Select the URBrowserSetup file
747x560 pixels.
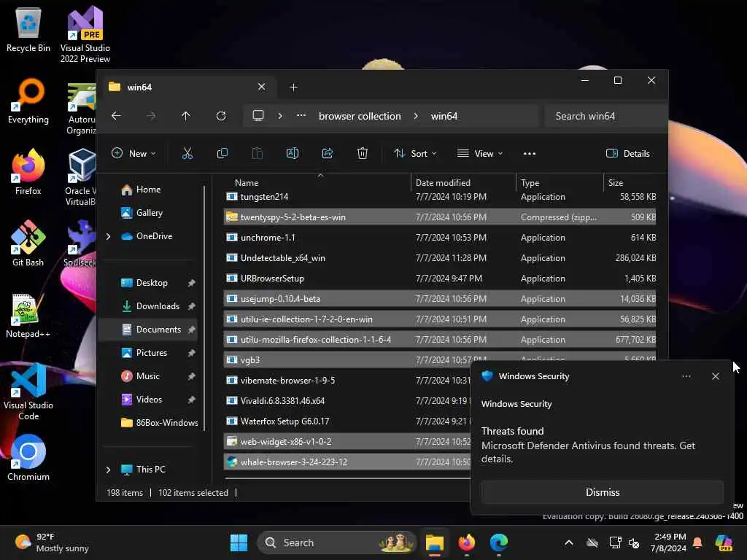[440, 279]
